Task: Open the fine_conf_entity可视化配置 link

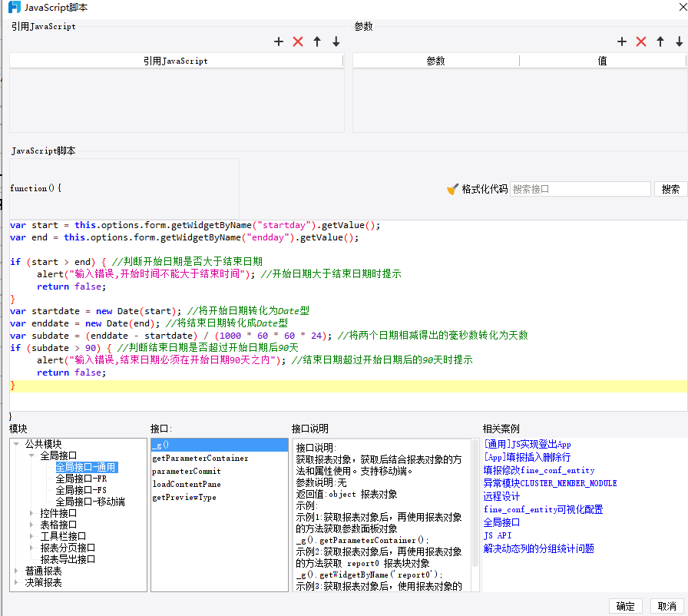Action: tap(543, 509)
